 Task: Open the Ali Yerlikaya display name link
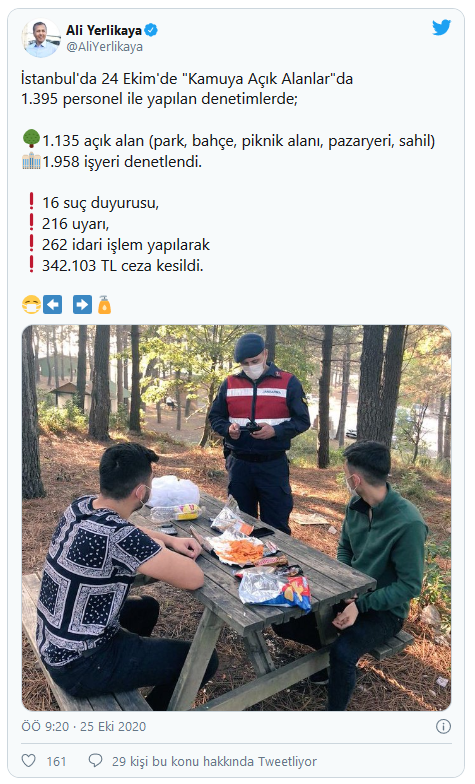[104, 30]
